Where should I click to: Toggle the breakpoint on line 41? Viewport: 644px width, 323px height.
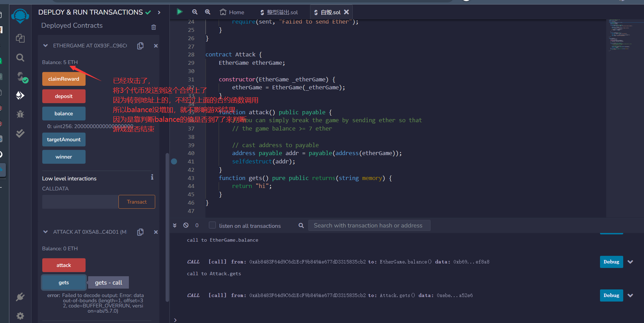174,161
